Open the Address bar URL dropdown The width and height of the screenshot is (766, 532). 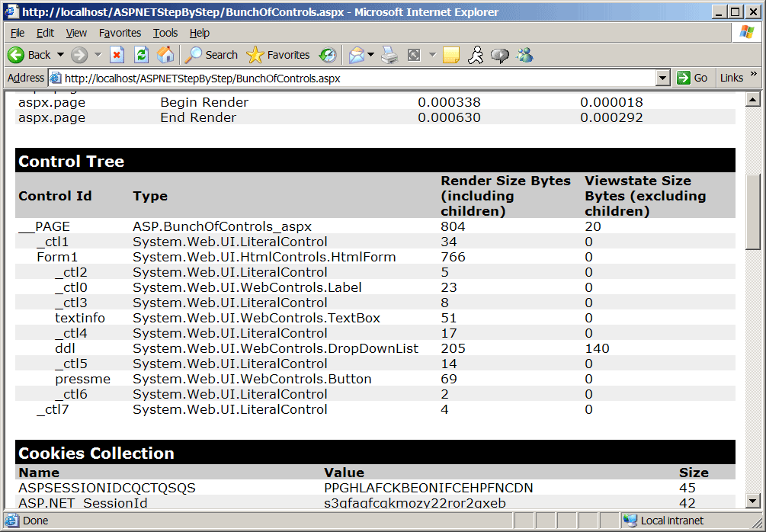tap(662, 78)
